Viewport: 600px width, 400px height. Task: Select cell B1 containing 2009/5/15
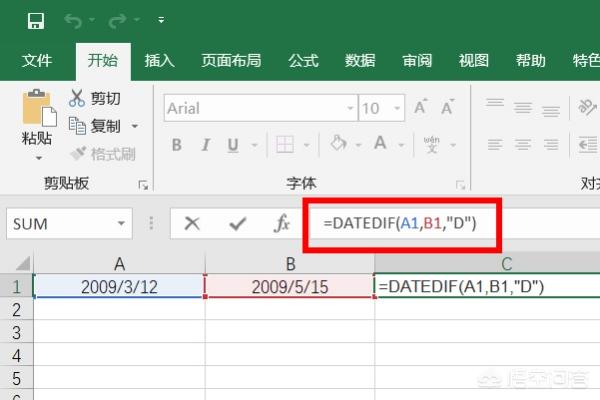[289, 286]
